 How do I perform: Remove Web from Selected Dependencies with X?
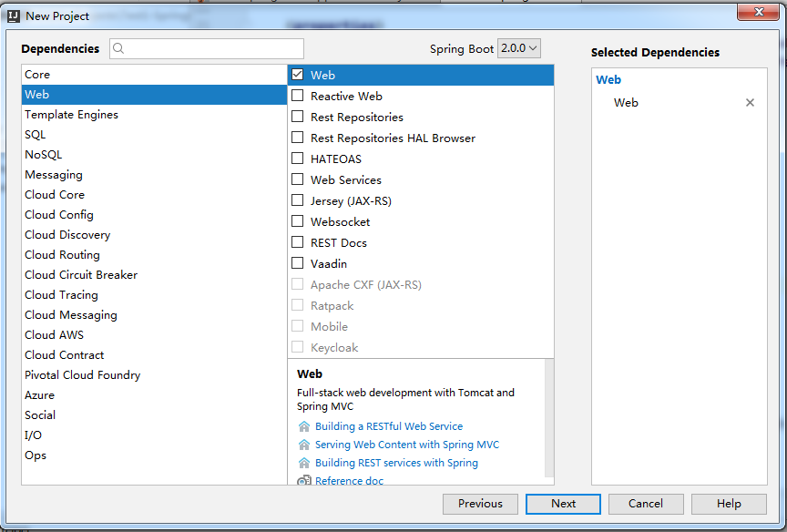pos(750,102)
